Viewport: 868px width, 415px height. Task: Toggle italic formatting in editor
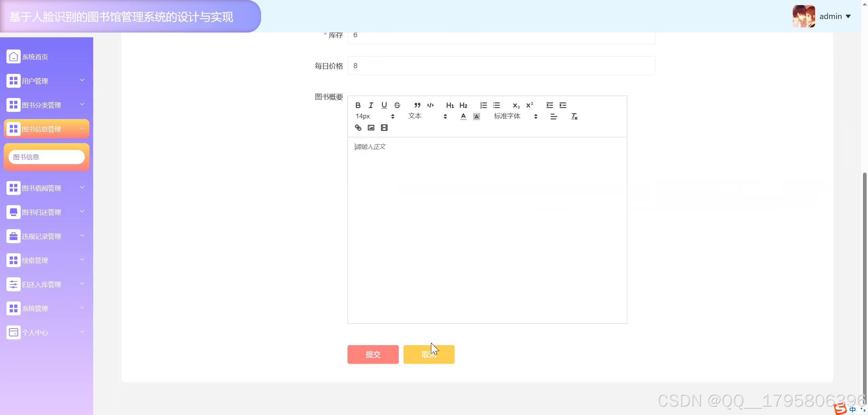(x=371, y=105)
